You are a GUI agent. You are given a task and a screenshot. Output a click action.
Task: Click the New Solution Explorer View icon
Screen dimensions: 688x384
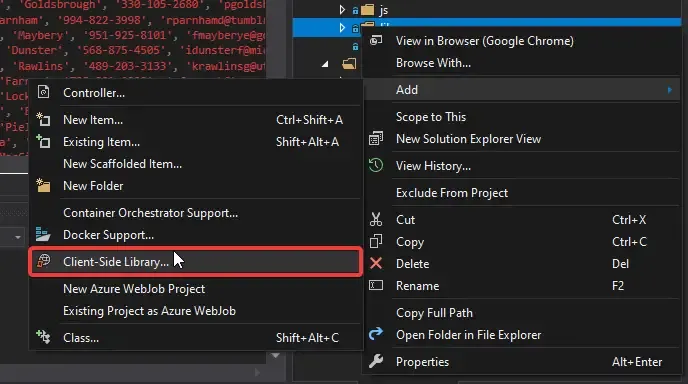[376, 139]
